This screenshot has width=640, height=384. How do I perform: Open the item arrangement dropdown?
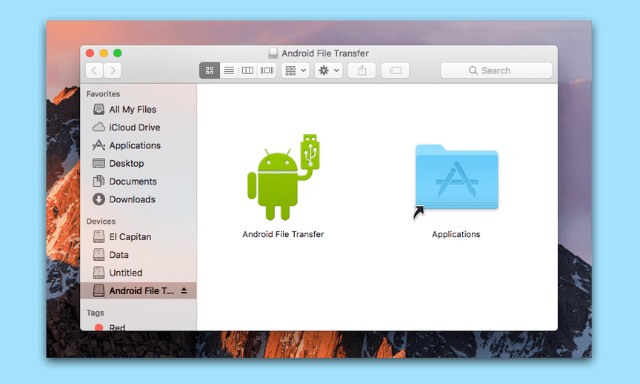(x=296, y=71)
